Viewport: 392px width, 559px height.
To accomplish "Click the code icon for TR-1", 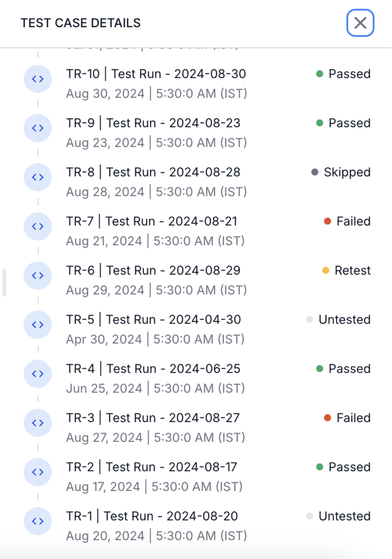I will 37,522.
